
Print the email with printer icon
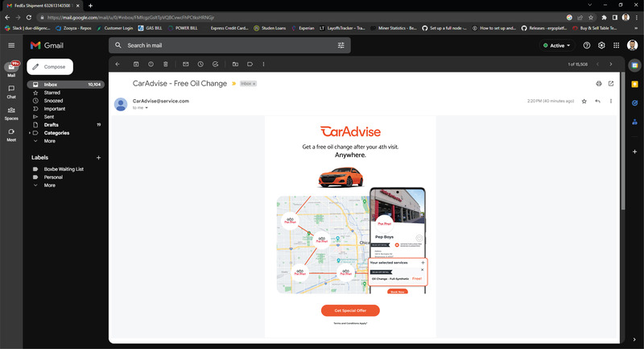[599, 84]
